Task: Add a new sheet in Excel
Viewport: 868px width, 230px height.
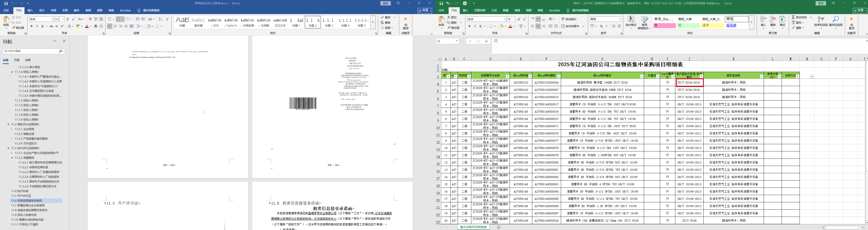Action: (499, 227)
